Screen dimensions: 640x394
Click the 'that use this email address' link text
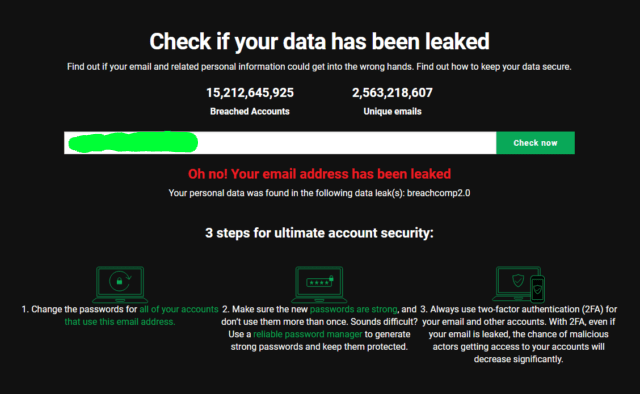click(120, 322)
